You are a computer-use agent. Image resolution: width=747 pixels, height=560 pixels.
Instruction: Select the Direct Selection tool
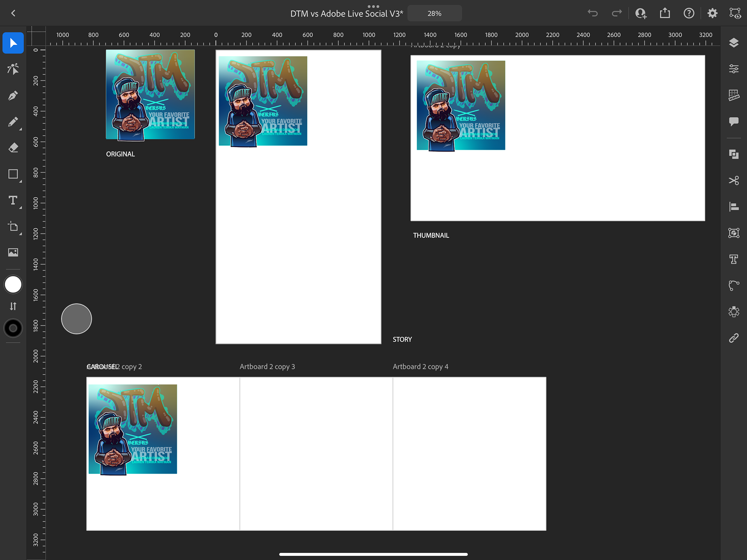(13, 69)
